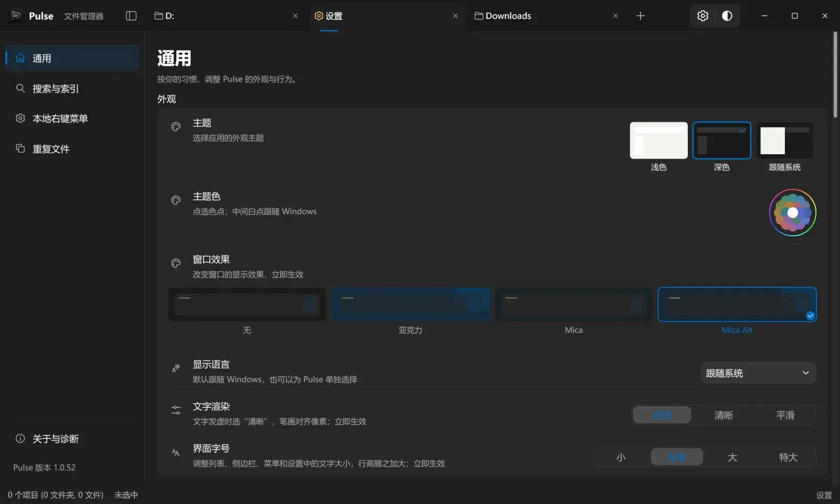Click the vertical scrollbar of settings page
840x504 pixels.
(x=835, y=75)
